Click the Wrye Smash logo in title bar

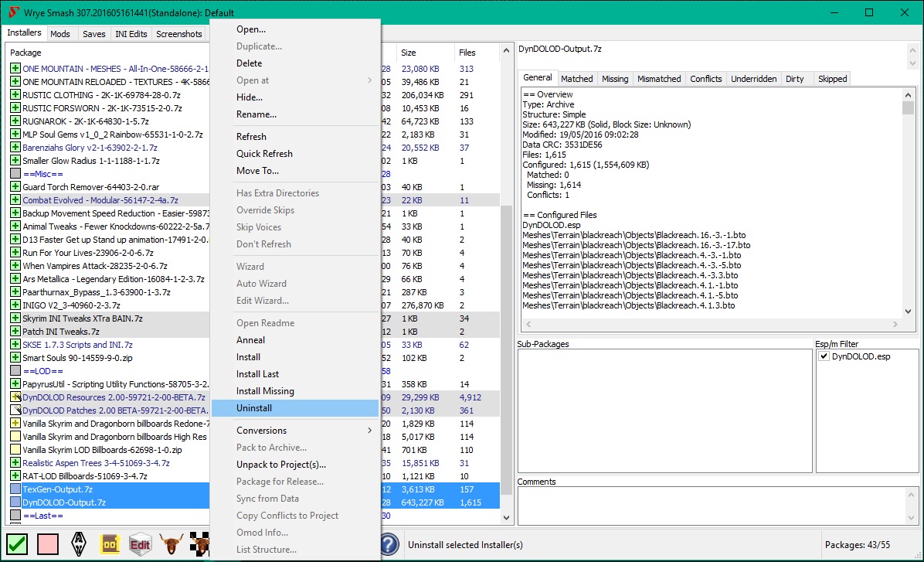click(12, 12)
